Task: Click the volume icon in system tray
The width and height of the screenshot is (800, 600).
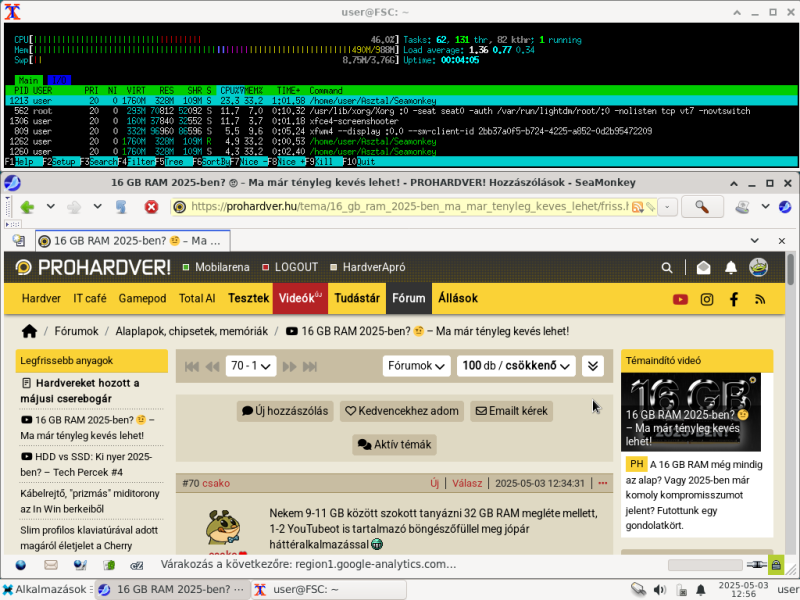Action: tap(660, 590)
